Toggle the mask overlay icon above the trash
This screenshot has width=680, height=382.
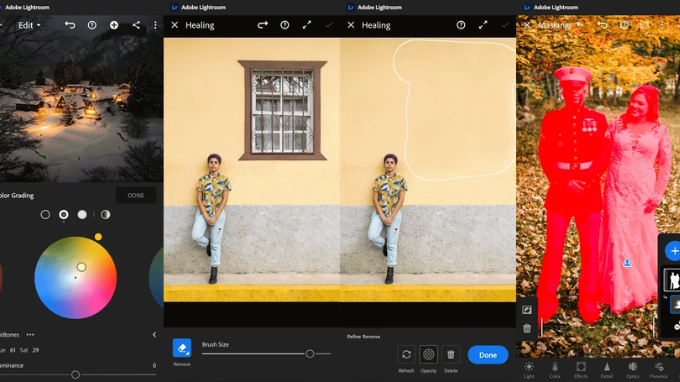527,310
